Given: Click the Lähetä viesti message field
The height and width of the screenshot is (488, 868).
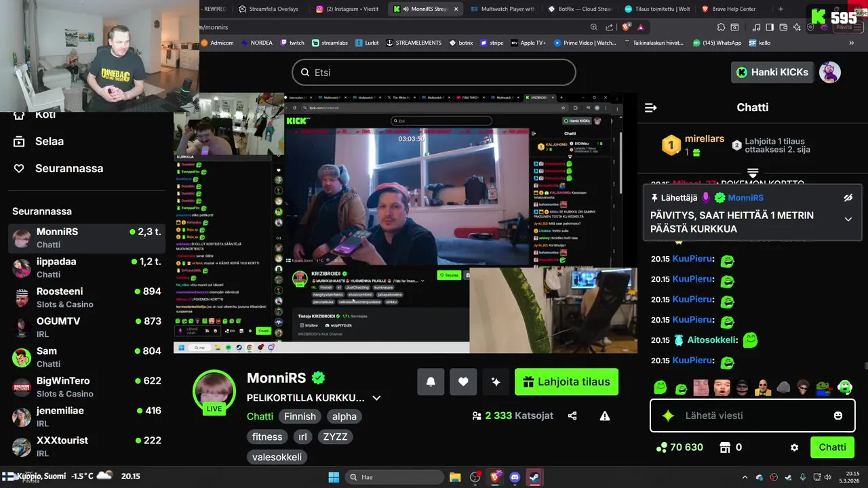Looking at the screenshot, I should (x=751, y=415).
